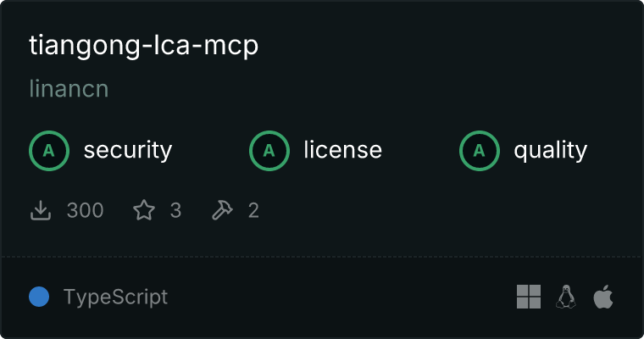Click the license grade A badge
Image resolution: width=644 pixels, height=339 pixels.
[x=269, y=151]
